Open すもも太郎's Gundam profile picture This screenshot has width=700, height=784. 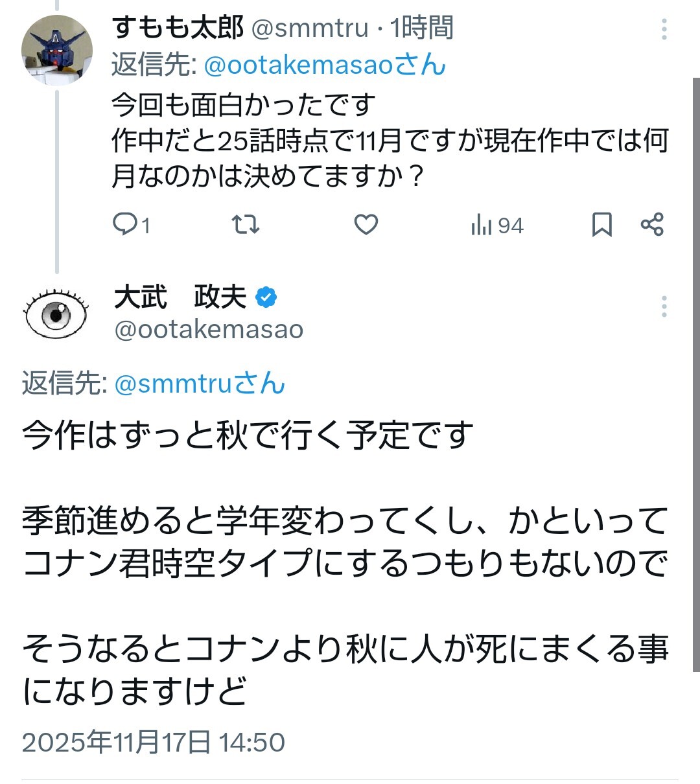(57, 50)
